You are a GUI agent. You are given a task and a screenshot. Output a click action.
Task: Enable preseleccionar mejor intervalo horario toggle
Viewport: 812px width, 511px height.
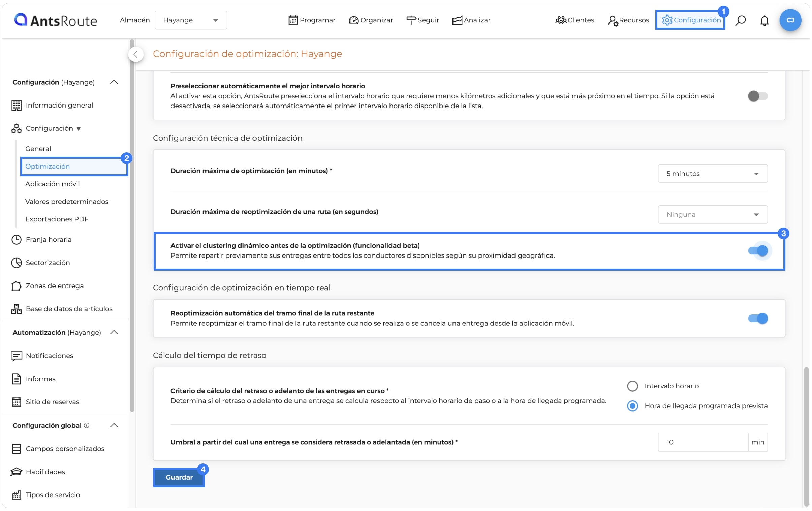(x=757, y=96)
